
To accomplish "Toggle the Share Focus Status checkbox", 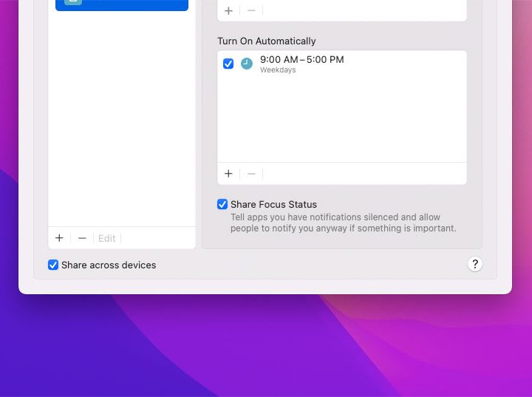I will click(x=222, y=204).
